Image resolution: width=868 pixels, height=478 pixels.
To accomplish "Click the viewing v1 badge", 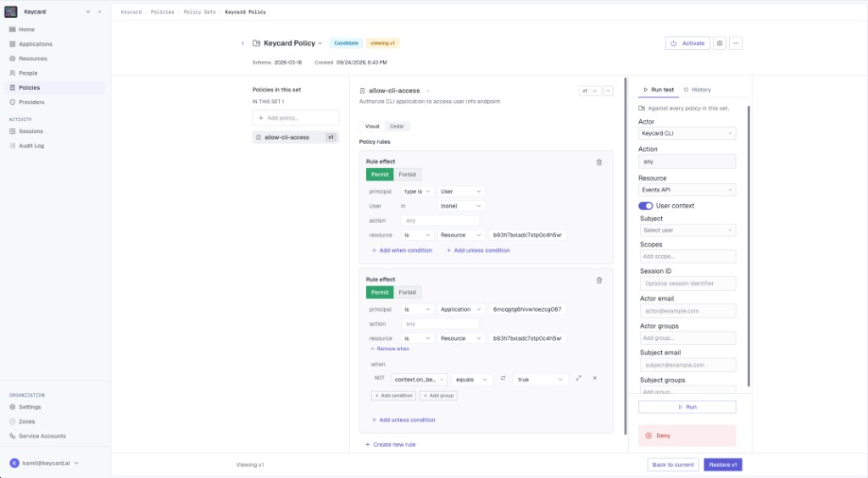I will coord(382,43).
